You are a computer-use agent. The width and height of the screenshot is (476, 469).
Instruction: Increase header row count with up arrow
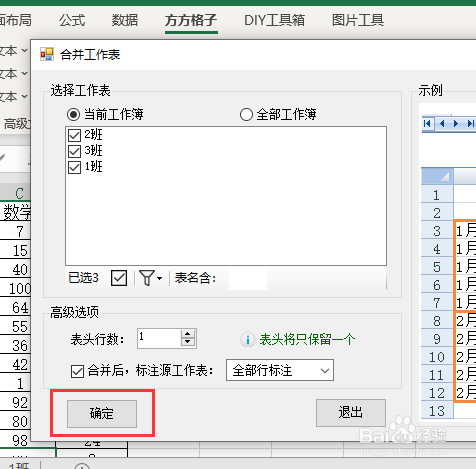(188, 334)
